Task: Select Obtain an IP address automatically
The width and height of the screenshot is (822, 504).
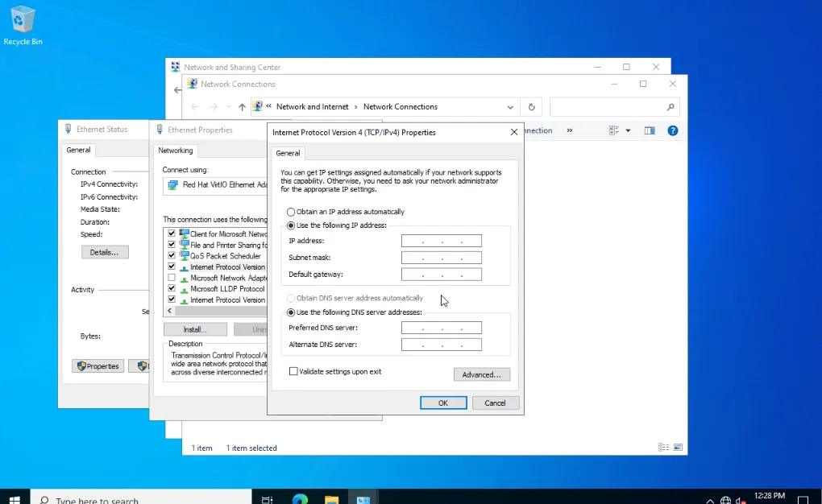Action: 290,212
